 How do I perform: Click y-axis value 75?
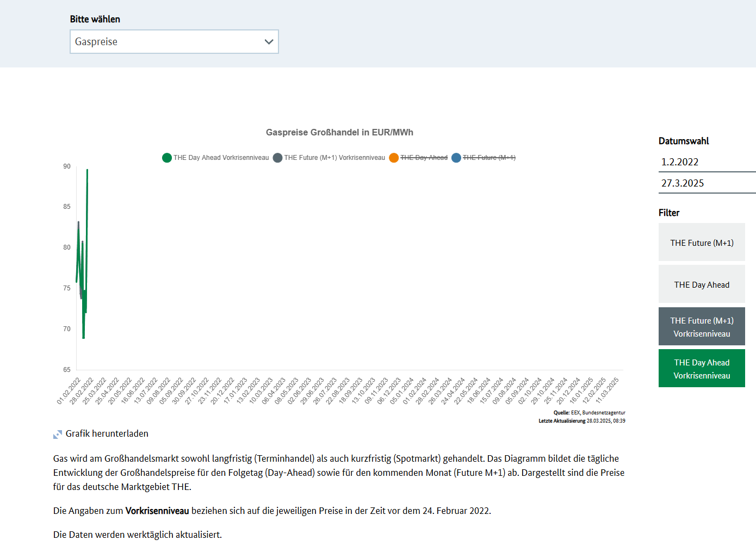[67, 288]
